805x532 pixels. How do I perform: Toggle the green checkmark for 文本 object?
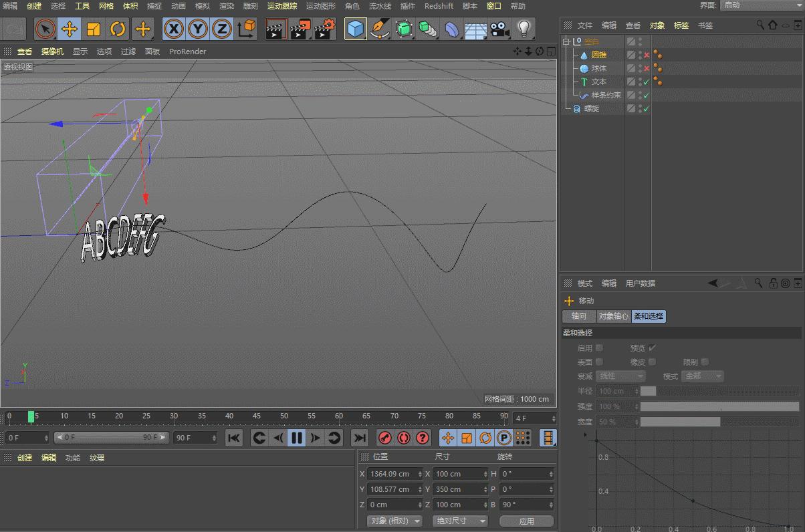point(647,82)
